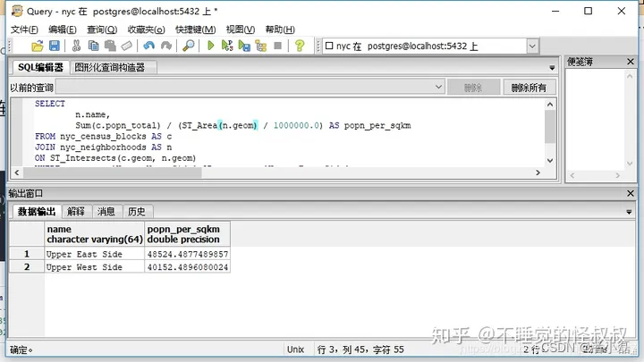Select the popn_per_sqkm column header
Image resolution: width=644 pixels, height=362 pixels.
point(187,234)
